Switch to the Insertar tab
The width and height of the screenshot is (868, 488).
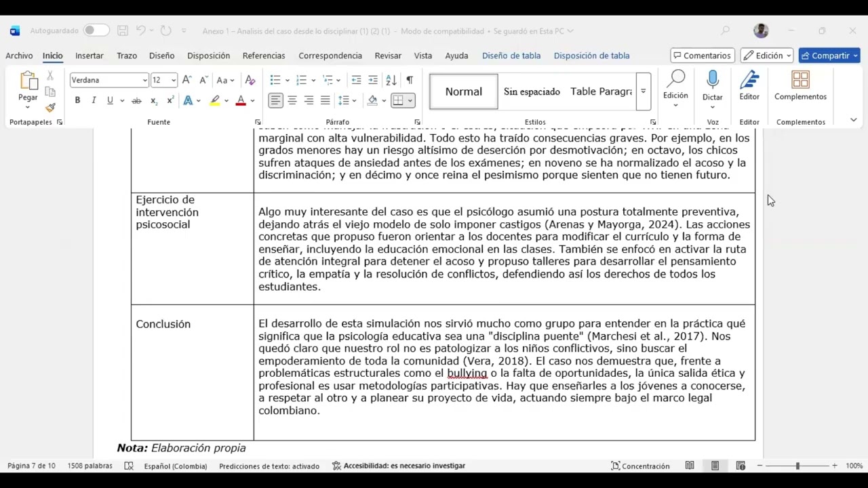point(90,56)
